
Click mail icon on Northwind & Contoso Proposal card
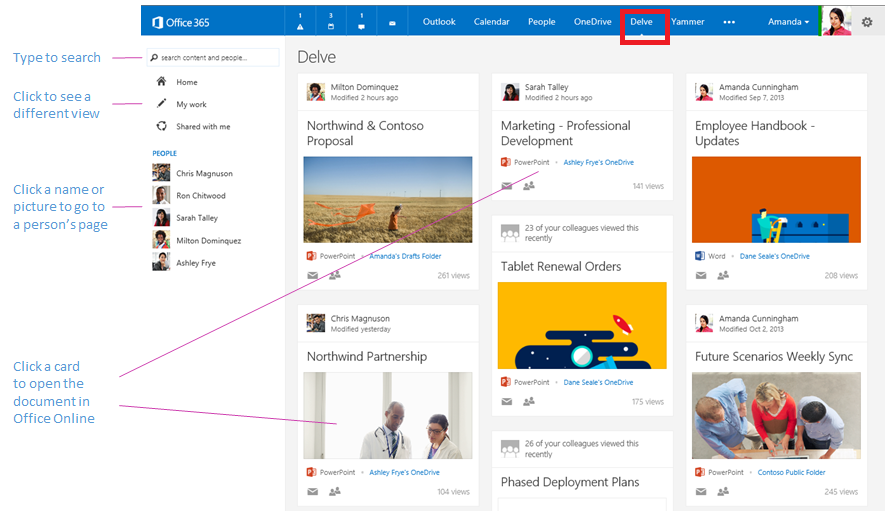point(313,275)
